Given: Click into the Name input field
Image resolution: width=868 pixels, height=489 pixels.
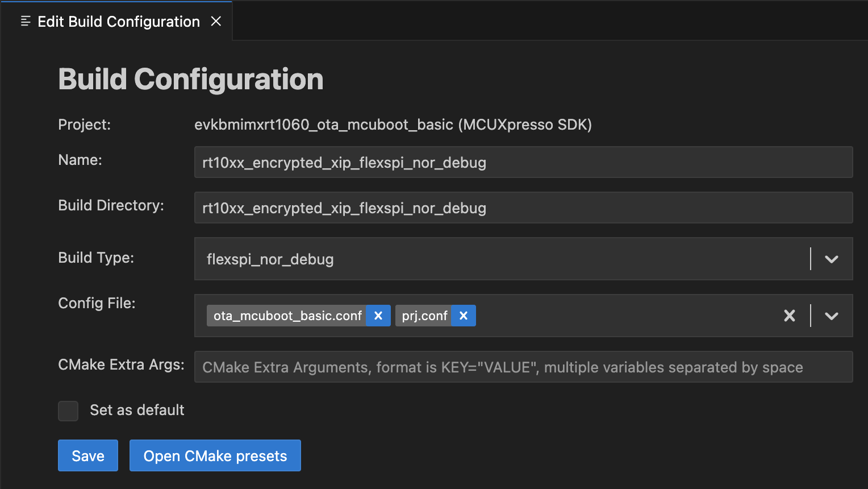Looking at the screenshot, I should pos(523,163).
